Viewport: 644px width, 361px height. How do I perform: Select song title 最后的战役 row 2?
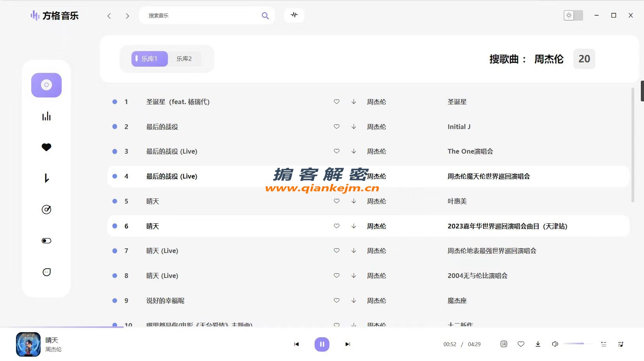[x=162, y=127]
